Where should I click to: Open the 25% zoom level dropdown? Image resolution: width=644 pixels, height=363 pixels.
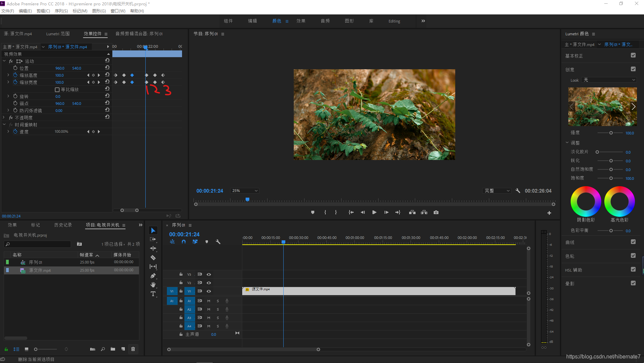click(245, 191)
